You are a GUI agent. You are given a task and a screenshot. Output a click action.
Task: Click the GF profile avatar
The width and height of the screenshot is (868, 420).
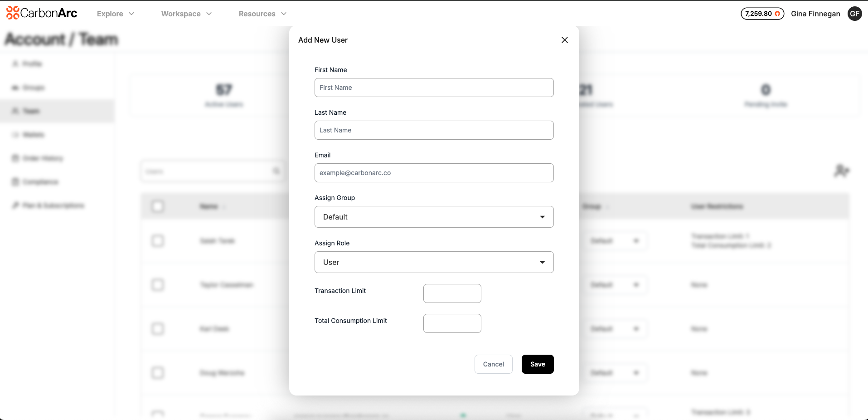pyautogui.click(x=854, y=14)
